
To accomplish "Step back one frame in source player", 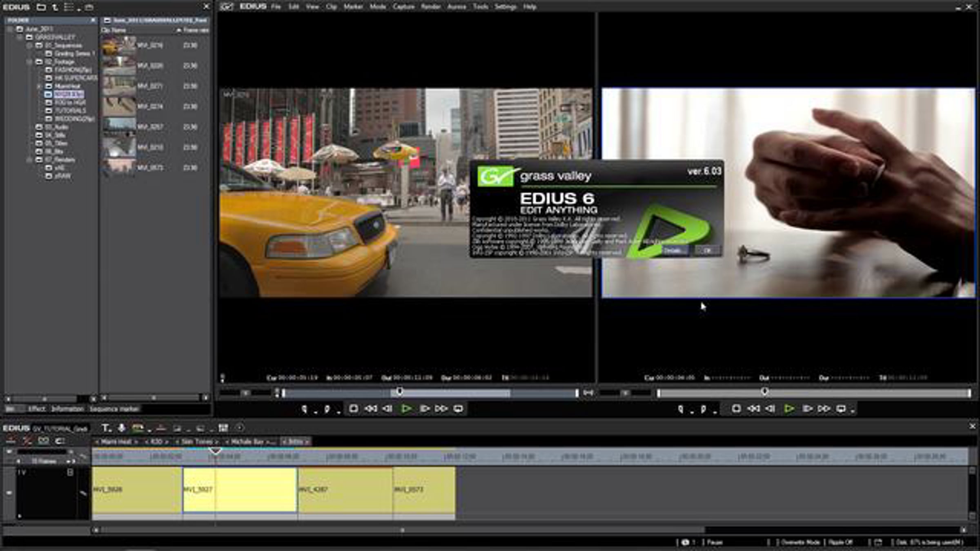I will pyautogui.click(x=387, y=409).
